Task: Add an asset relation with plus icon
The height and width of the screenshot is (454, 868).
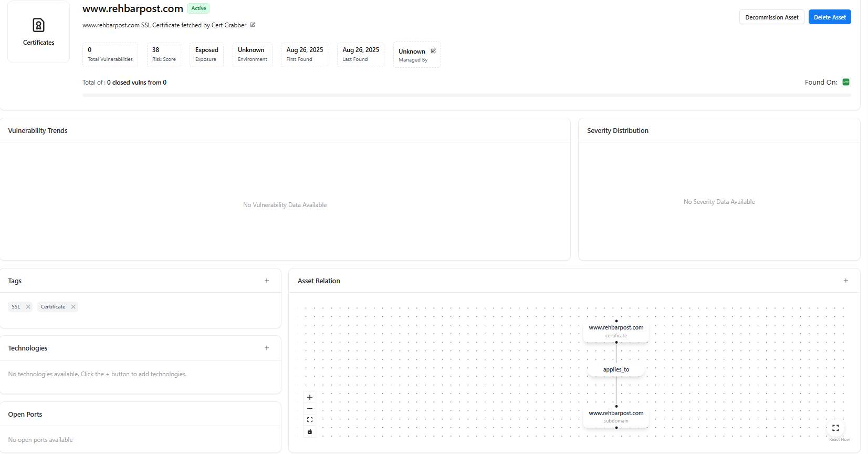Action: click(846, 281)
